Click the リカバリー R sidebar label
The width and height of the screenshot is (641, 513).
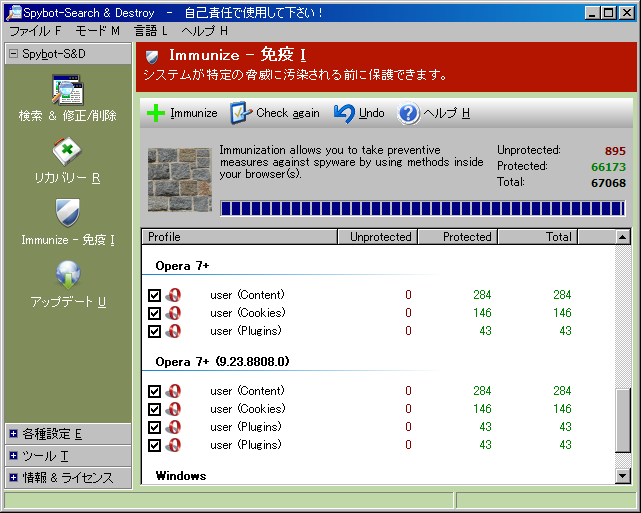67,178
